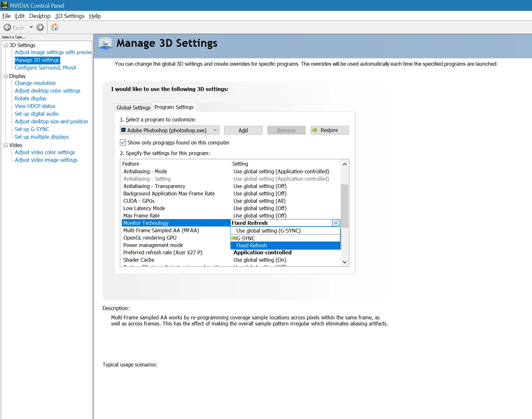The height and width of the screenshot is (419, 532).
Task: Open Adjust desktop color settings
Action: tap(47, 91)
